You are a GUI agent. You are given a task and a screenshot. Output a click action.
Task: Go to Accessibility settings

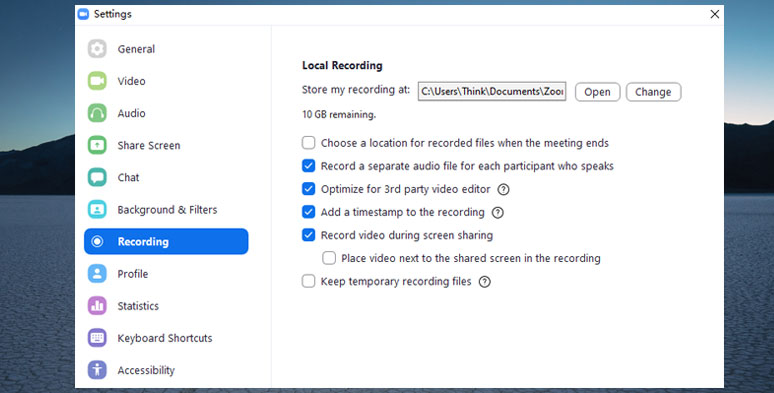pos(166,370)
